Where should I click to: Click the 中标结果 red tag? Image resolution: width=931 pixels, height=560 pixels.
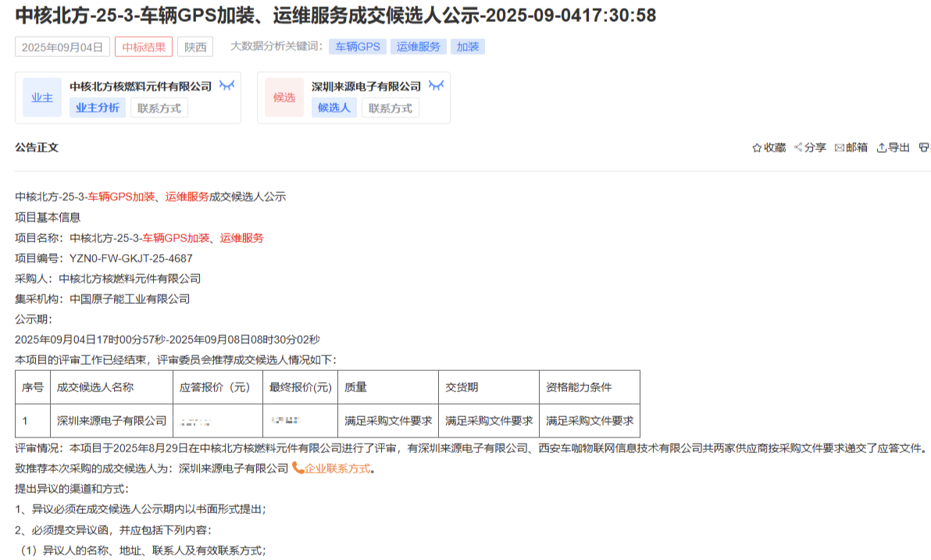144,47
